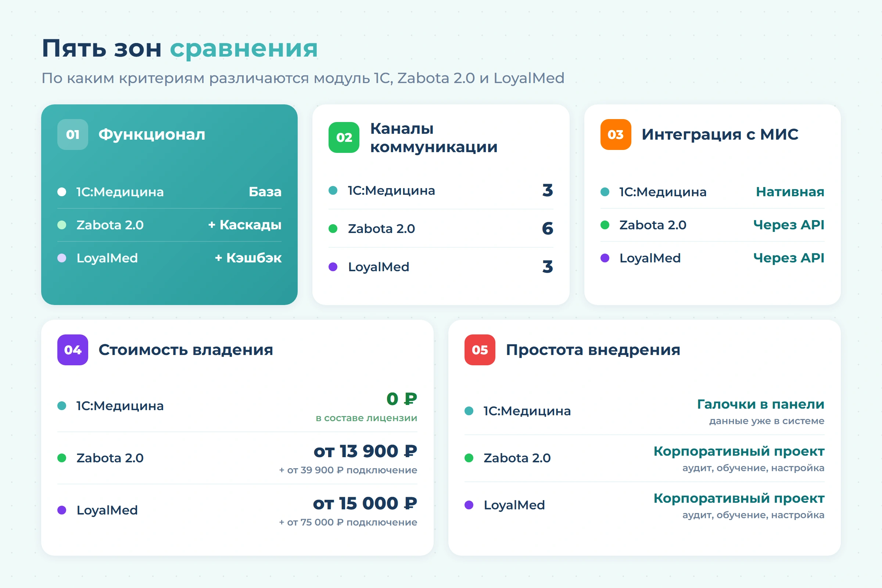
Task: Click the number 3 for LoyalMed channels
Action: 548,267
